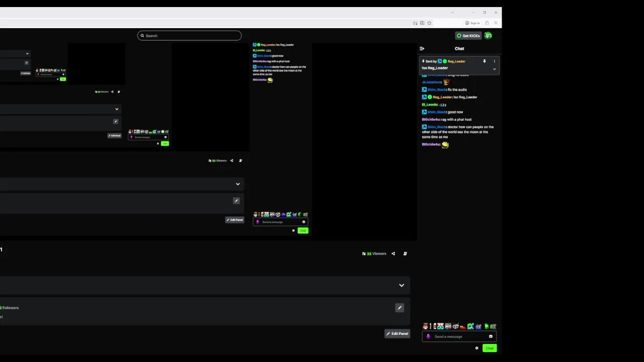Click Shim_Stack beside 'fix the audio'
Image resolution: width=644 pixels, height=362 pixels.
(437, 89)
